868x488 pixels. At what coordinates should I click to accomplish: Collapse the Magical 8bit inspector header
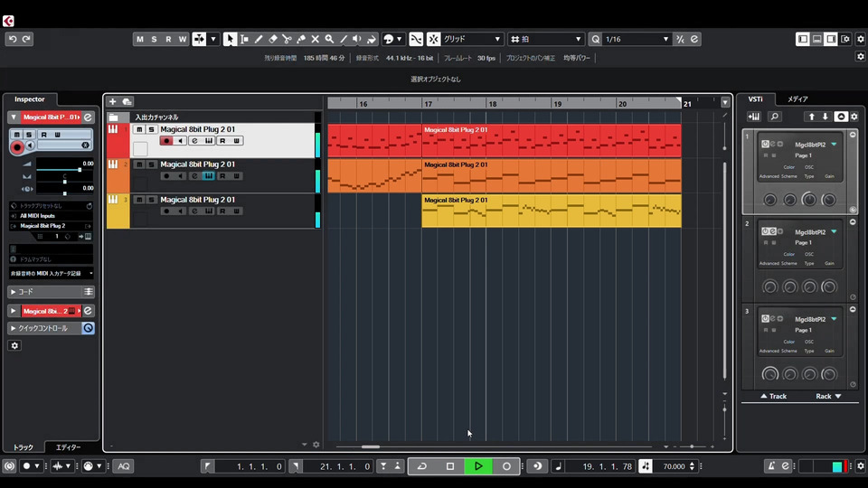coord(14,117)
